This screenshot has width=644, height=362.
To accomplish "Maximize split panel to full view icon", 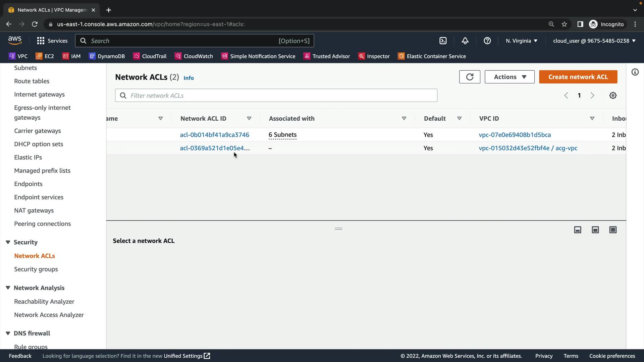I will point(613,230).
